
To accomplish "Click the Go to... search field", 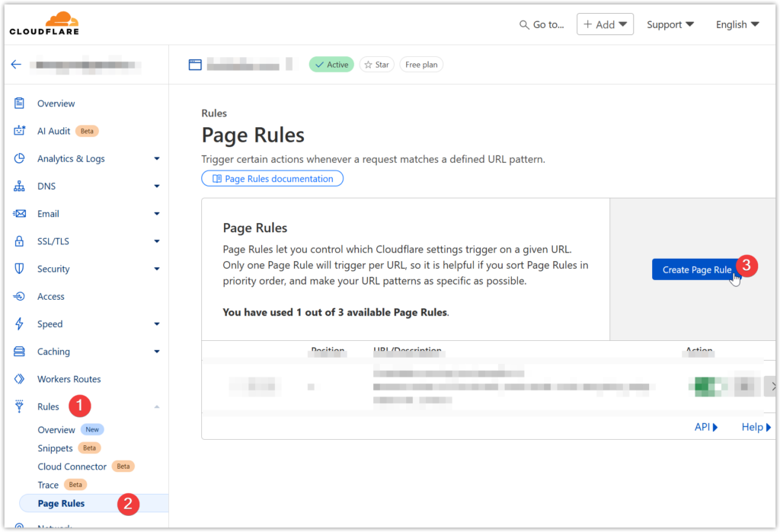I will 542,24.
